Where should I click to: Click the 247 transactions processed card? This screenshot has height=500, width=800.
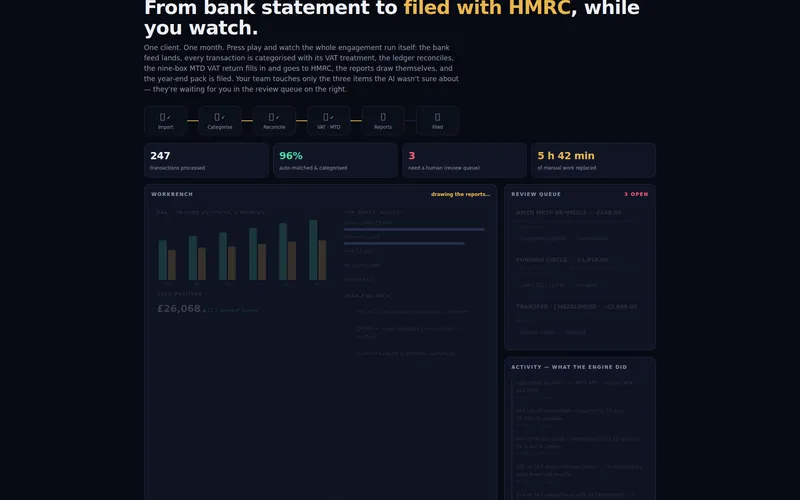coord(206,160)
